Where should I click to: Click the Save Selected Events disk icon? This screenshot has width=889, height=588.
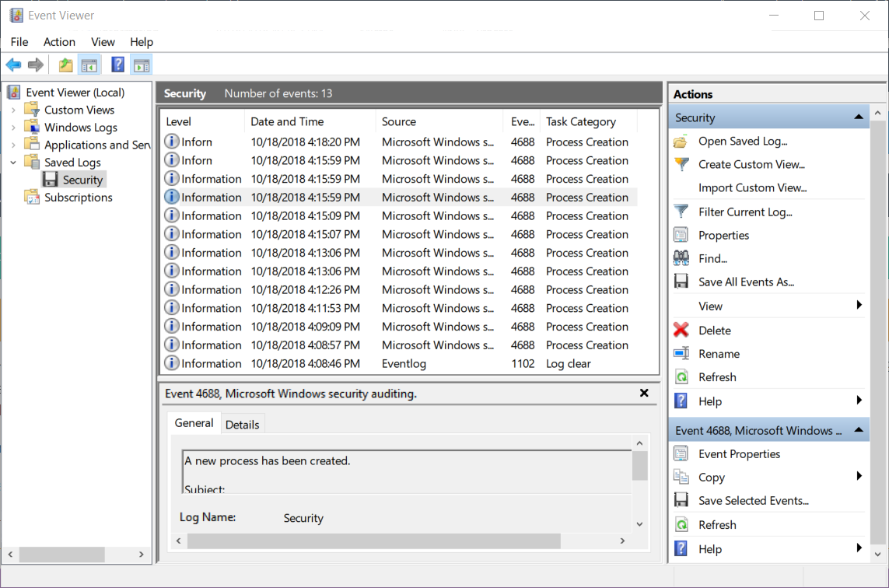click(x=681, y=500)
